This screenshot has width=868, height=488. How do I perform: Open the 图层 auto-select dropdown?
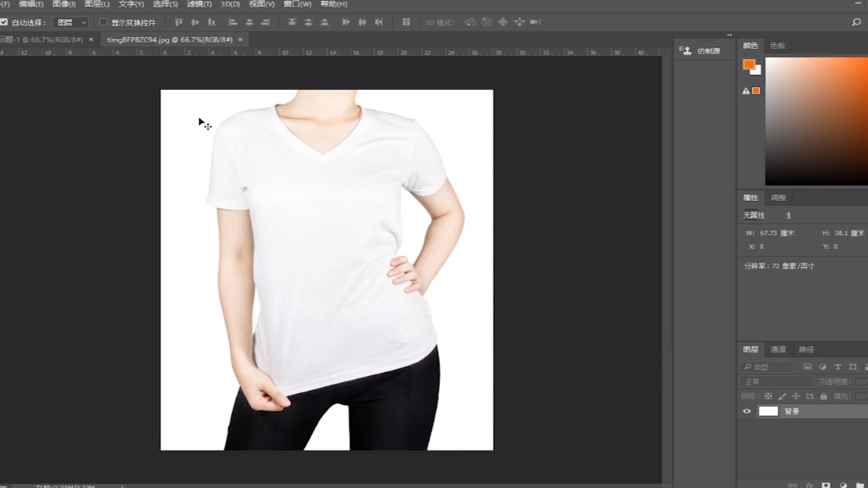71,23
